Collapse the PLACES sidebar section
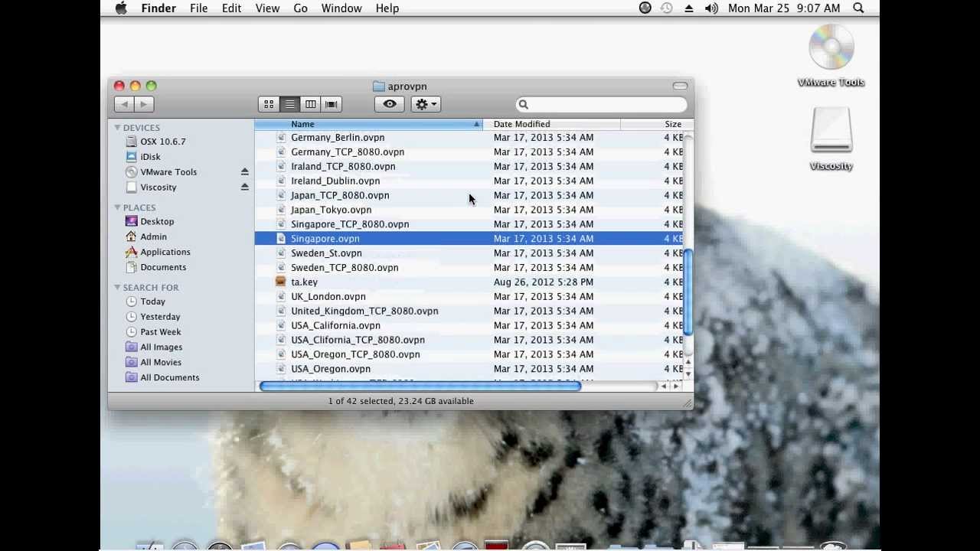Image resolution: width=980 pixels, height=551 pixels. (117, 207)
